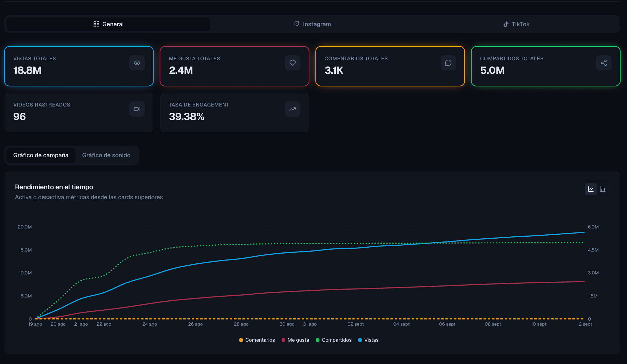Toggle the Me Gusta Totales metric card
The height and width of the screenshot is (364, 627).
235,66
